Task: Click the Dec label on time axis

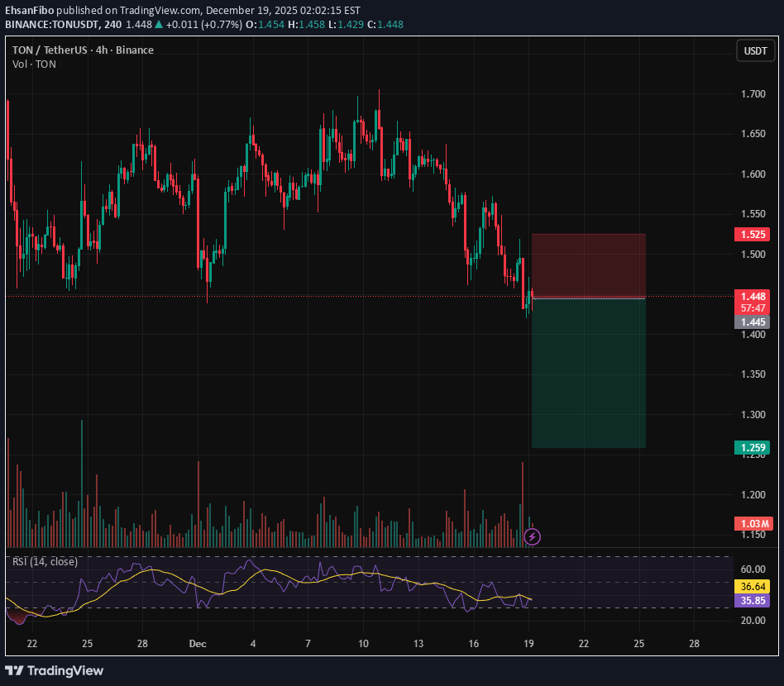Action: pos(197,643)
